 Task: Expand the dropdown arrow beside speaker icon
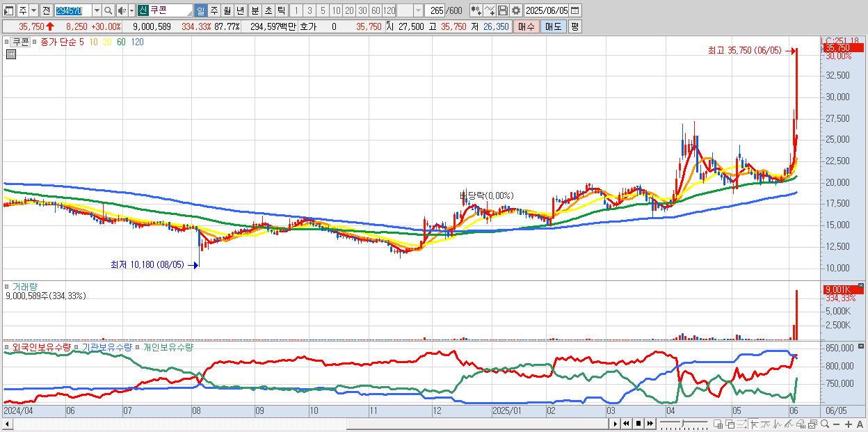pyautogui.click(x=131, y=10)
